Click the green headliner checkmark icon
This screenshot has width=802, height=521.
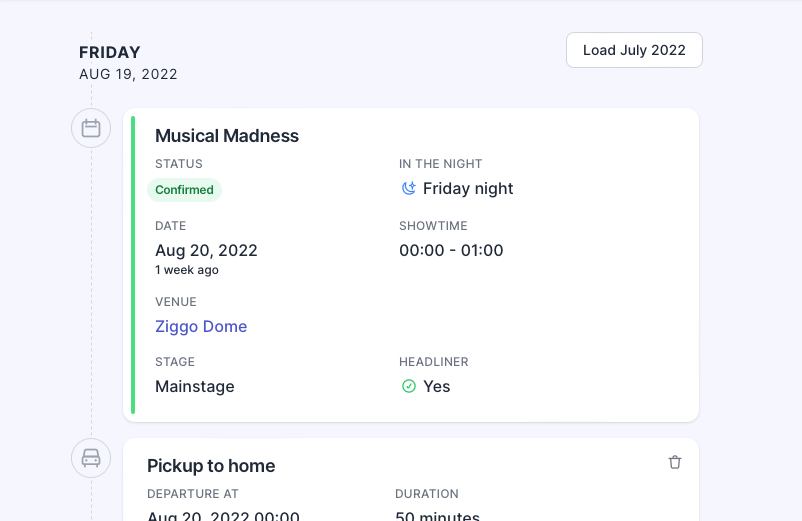(409, 386)
